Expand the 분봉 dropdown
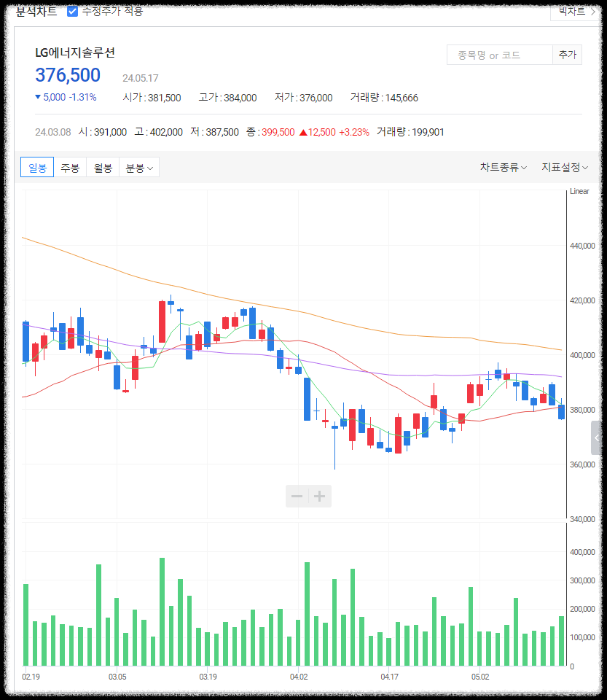The height and width of the screenshot is (700, 607). pyautogui.click(x=139, y=168)
